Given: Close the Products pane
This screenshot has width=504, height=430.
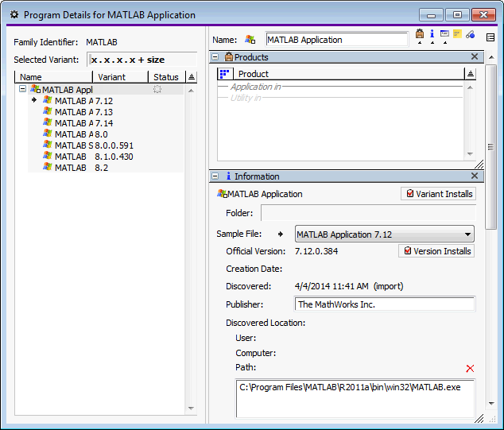Looking at the screenshot, I should [475, 56].
